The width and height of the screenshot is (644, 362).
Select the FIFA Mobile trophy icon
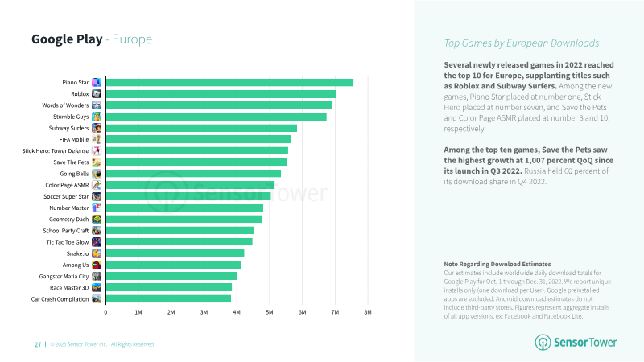[x=97, y=139]
